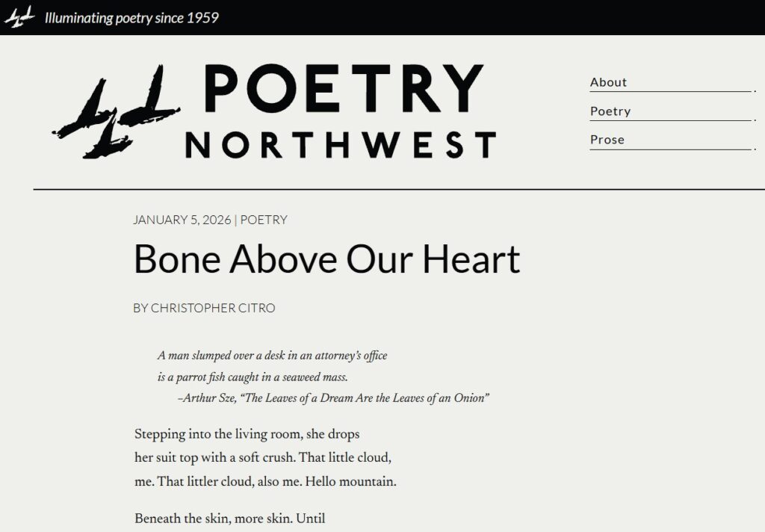The height and width of the screenshot is (532, 765).
Task: Click the line 'Beneath the skin, more skin'
Action: coord(229,519)
